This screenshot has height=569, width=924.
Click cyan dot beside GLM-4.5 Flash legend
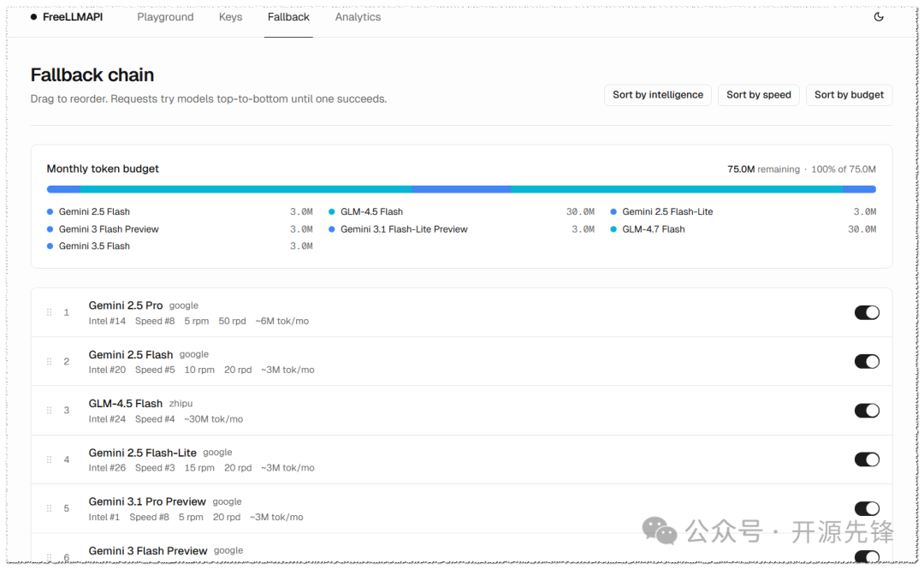coord(332,211)
